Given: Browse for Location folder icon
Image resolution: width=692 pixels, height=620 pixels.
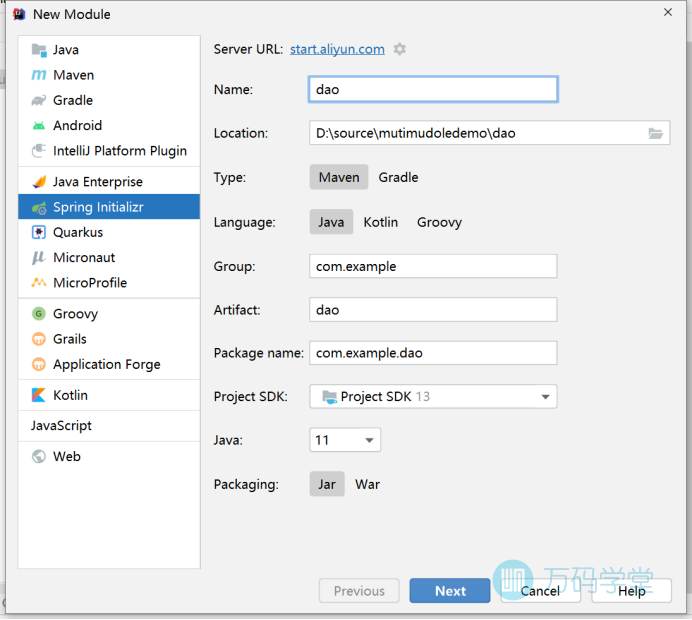Looking at the screenshot, I should [x=655, y=133].
